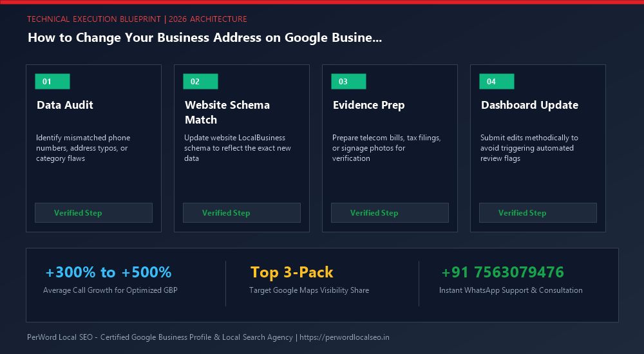The width and height of the screenshot is (644, 354).
Task: Click the Verified Step button under Evidence Prep
Action: (x=390, y=213)
